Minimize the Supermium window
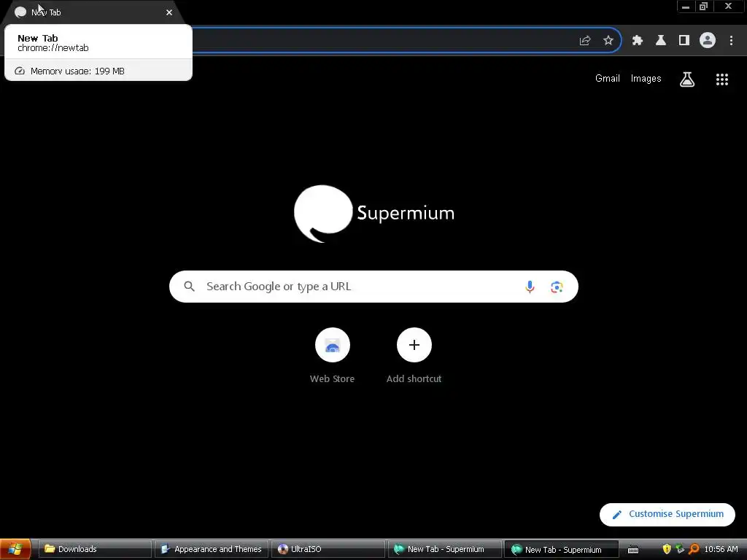 pos(686,7)
